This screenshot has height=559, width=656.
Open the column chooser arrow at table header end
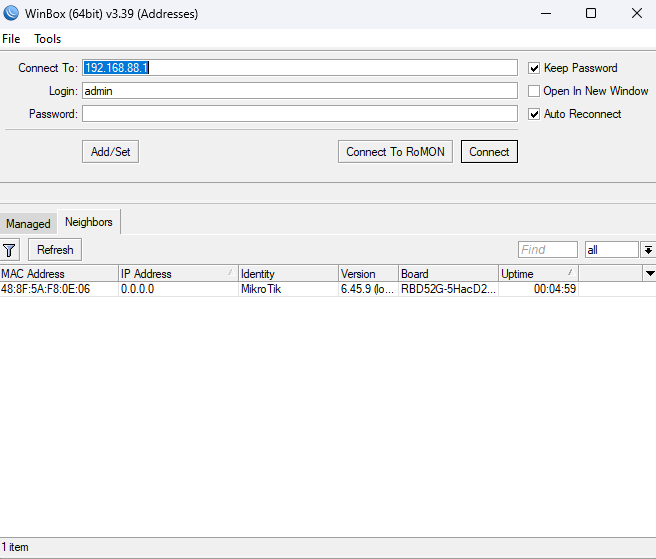(650, 273)
